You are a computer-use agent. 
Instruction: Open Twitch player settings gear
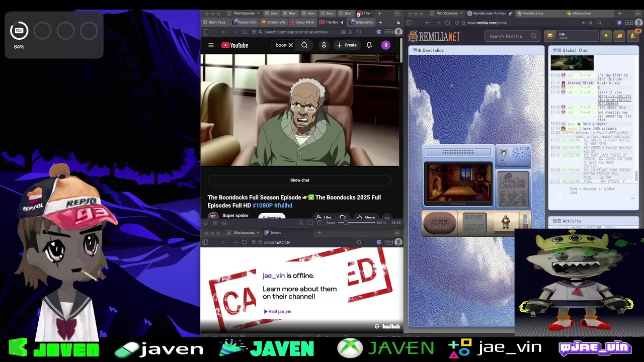377,326
